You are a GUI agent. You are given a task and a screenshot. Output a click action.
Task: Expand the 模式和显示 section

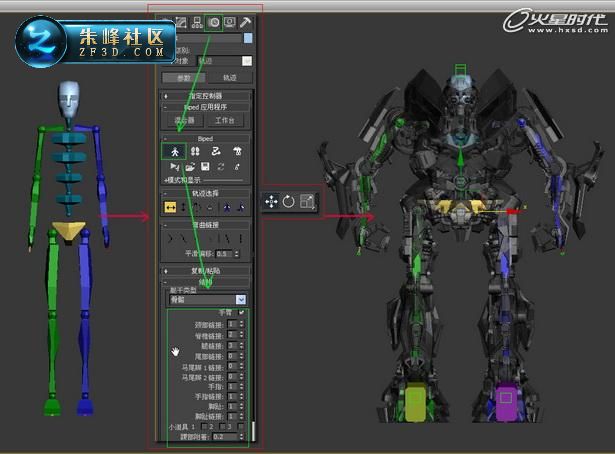[x=183, y=180]
